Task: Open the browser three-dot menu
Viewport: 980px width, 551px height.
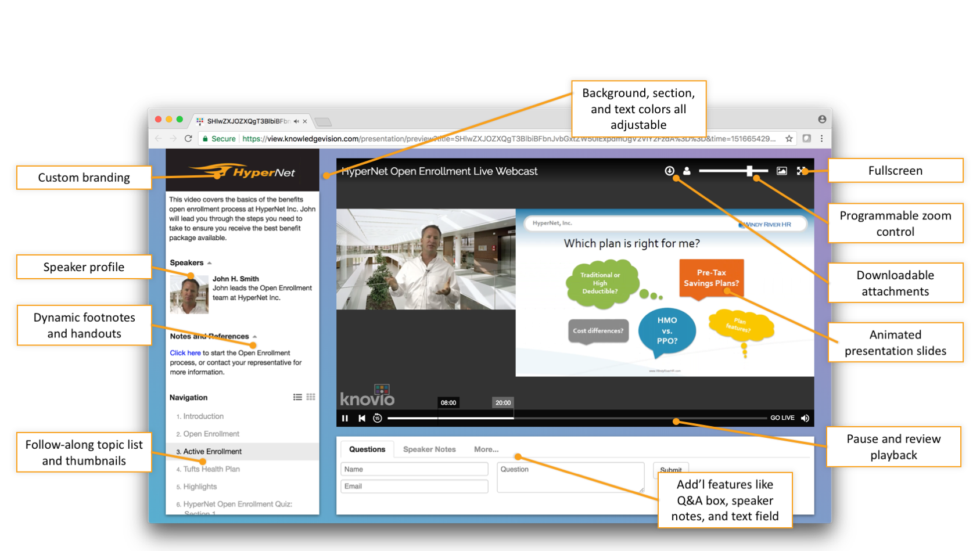Action: point(821,139)
